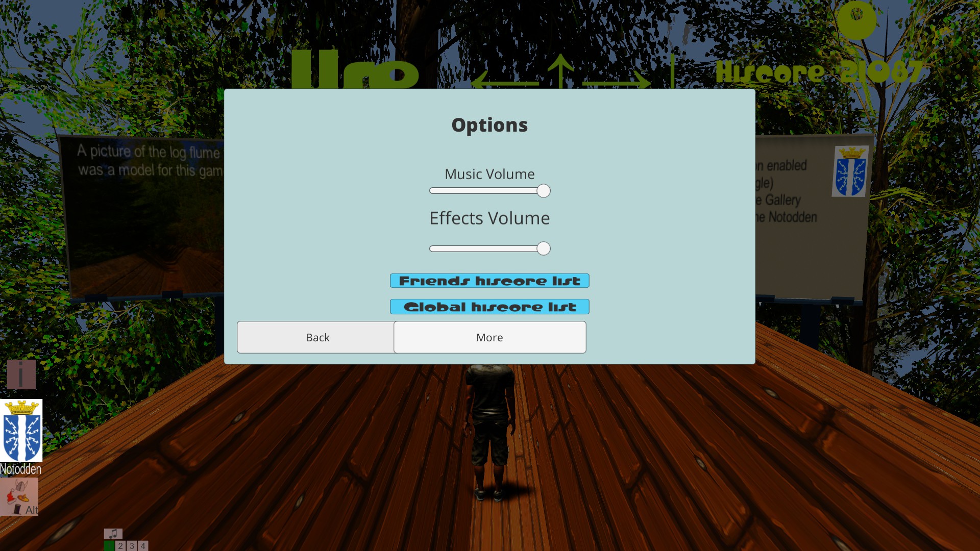980x551 pixels.
Task: Drag the Music Volume slider
Action: pyautogui.click(x=543, y=190)
